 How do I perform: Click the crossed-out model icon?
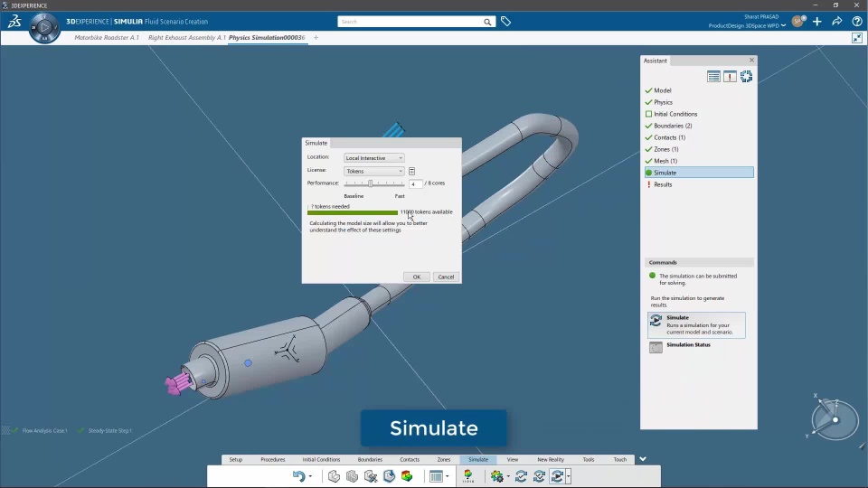[371, 476]
